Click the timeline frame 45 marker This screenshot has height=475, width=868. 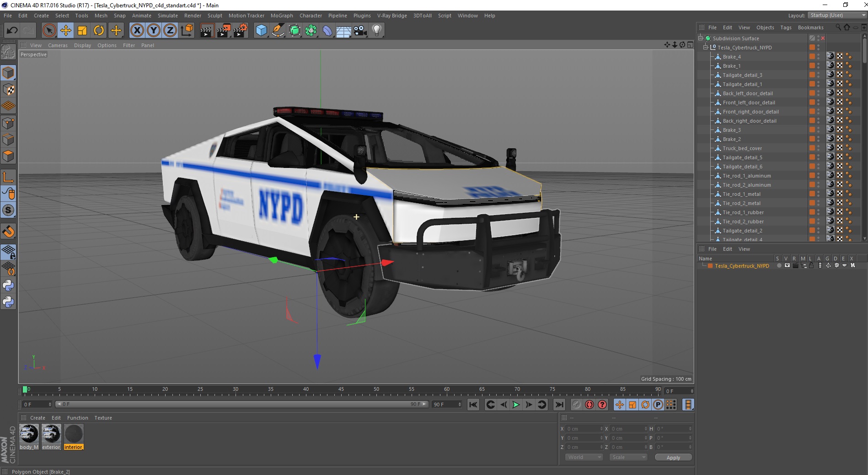click(341, 389)
